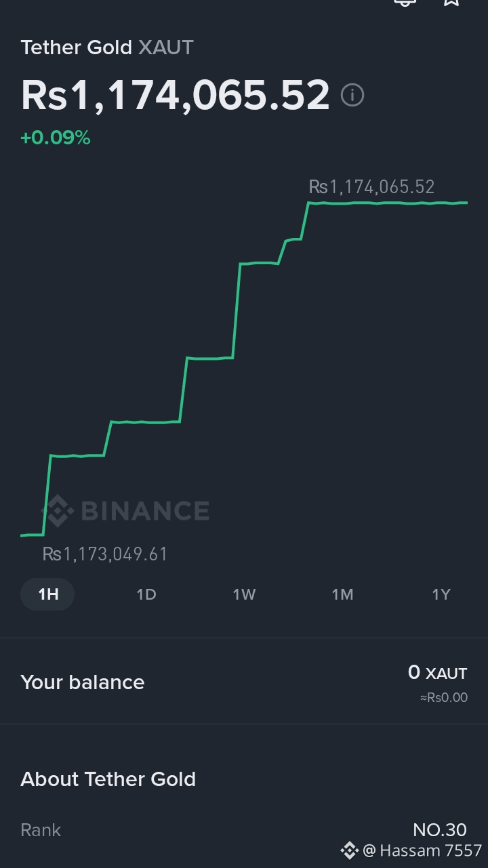Switch chart to 1D range

coord(146,594)
